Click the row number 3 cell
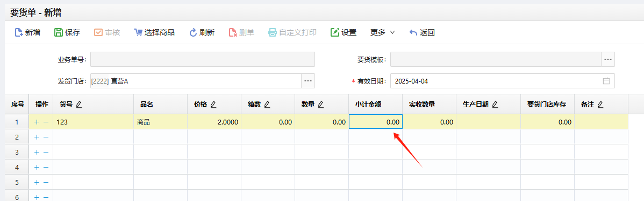The image size is (644, 201). click(17, 152)
